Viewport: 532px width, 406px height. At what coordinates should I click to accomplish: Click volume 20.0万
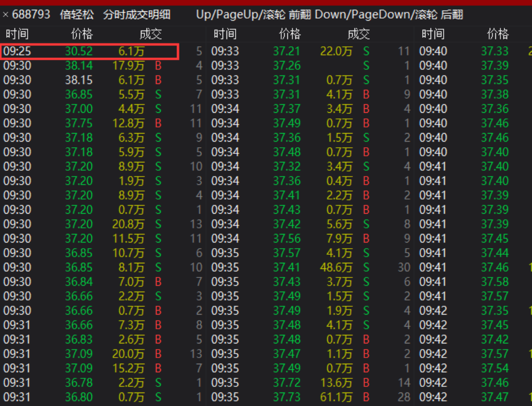point(128,354)
